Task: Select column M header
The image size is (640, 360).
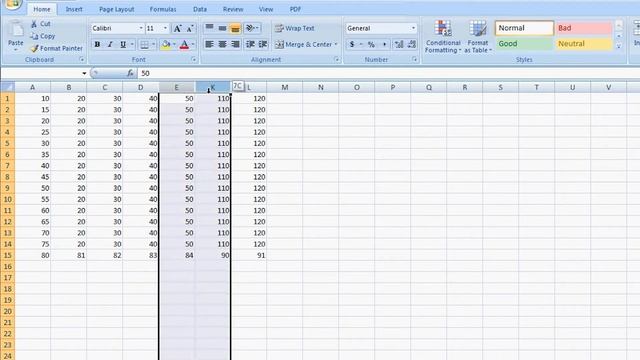Action: tap(284, 87)
